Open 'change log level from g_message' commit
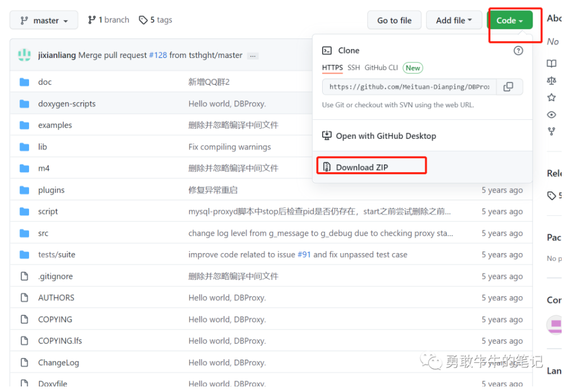This screenshot has width=565, height=392. pos(320,233)
